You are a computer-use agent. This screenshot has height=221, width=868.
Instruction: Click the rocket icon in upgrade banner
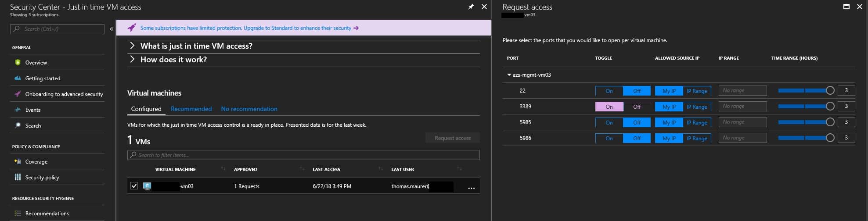click(132, 28)
